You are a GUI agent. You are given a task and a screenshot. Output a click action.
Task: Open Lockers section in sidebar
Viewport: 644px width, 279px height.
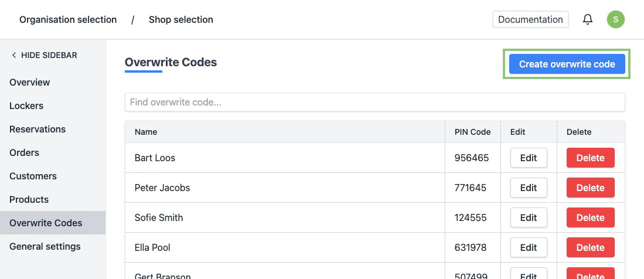(26, 106)
